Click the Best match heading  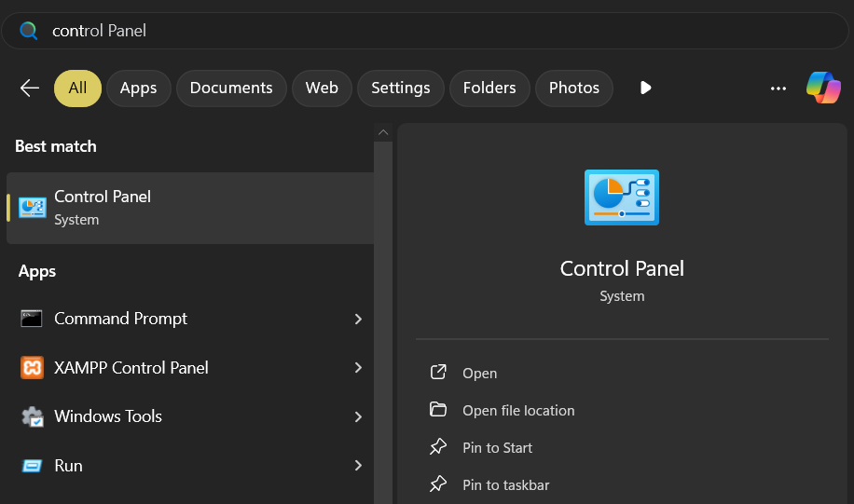56,146
